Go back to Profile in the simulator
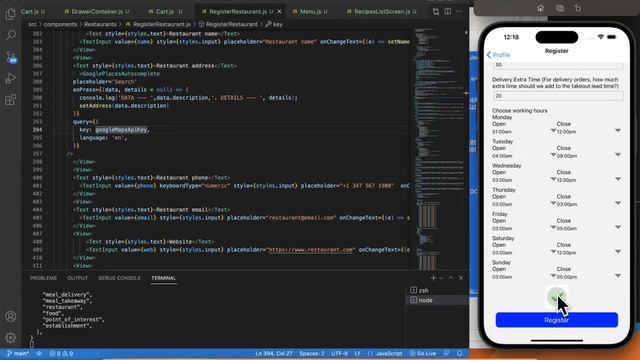The image size is (640, 360). (498, 55)
